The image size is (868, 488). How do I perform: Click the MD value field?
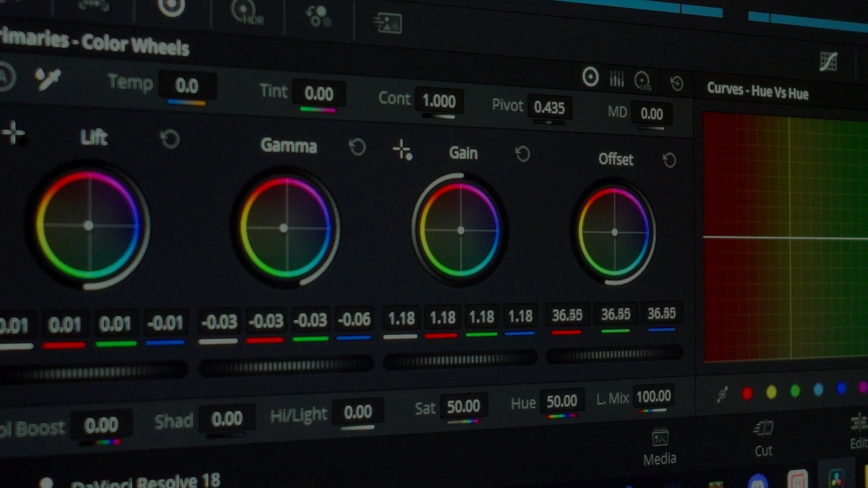pyautogui.click(x=651, y=114)
